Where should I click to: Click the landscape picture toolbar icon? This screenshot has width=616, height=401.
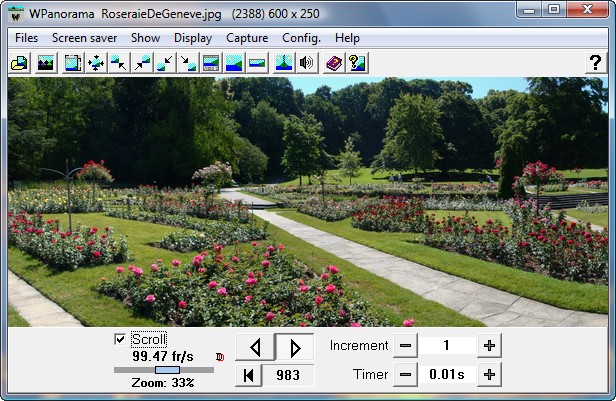pyautogui.click(x=46, y=63)
